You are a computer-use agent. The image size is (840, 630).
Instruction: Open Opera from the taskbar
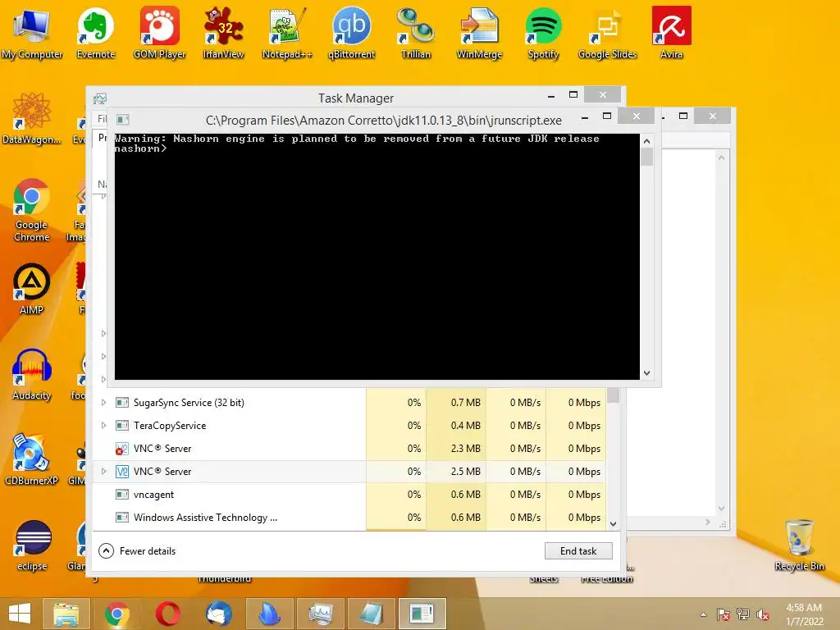[167, 614]
